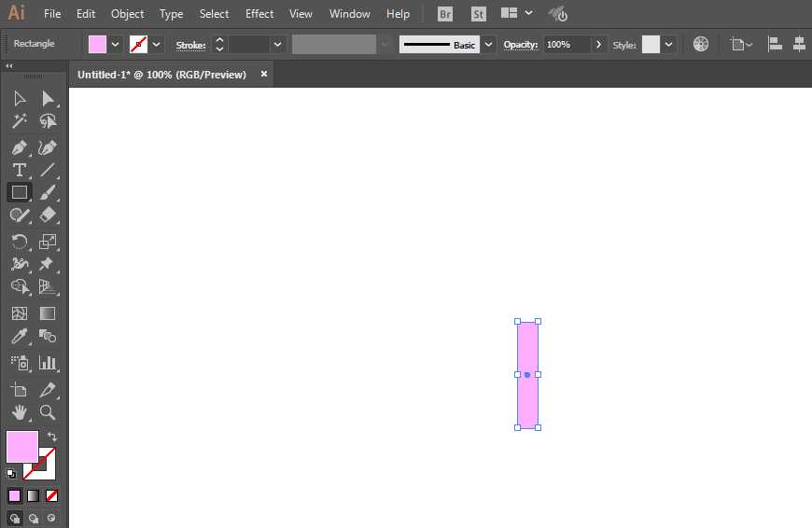Select the Pen tool
This screenshot has width=812, height=528.
(x=20, y=148)
